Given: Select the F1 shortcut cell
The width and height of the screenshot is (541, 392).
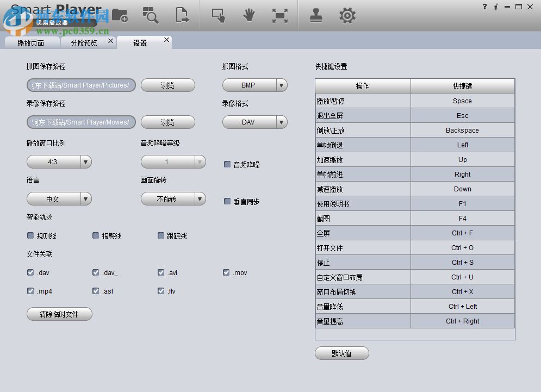Looking at the screenshot, I should (462, 203).
